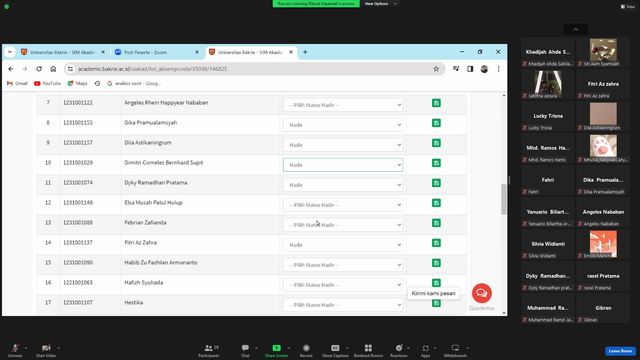Open a new browser tab

tap(305, 52)
